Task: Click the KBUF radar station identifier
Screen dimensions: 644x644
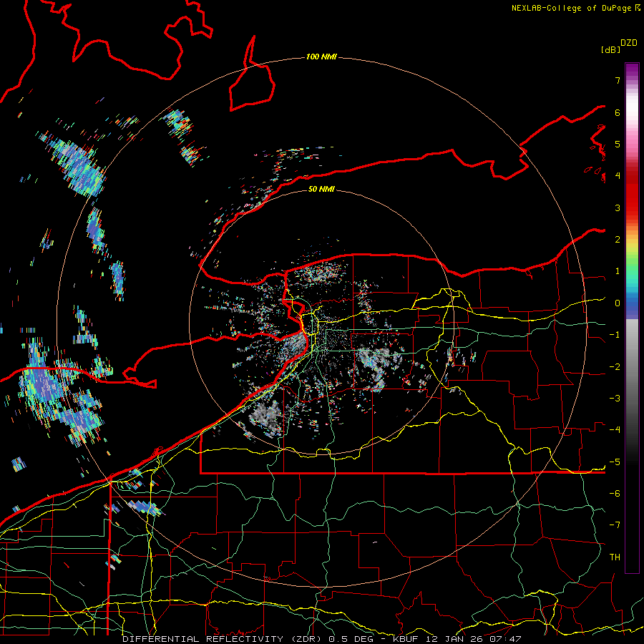Action: (407, 639)
